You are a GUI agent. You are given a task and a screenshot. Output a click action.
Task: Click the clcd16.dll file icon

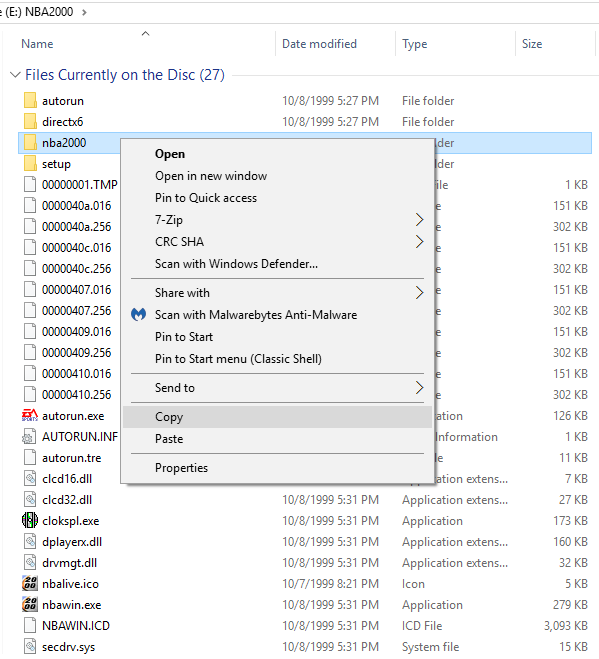pos(30,479)
